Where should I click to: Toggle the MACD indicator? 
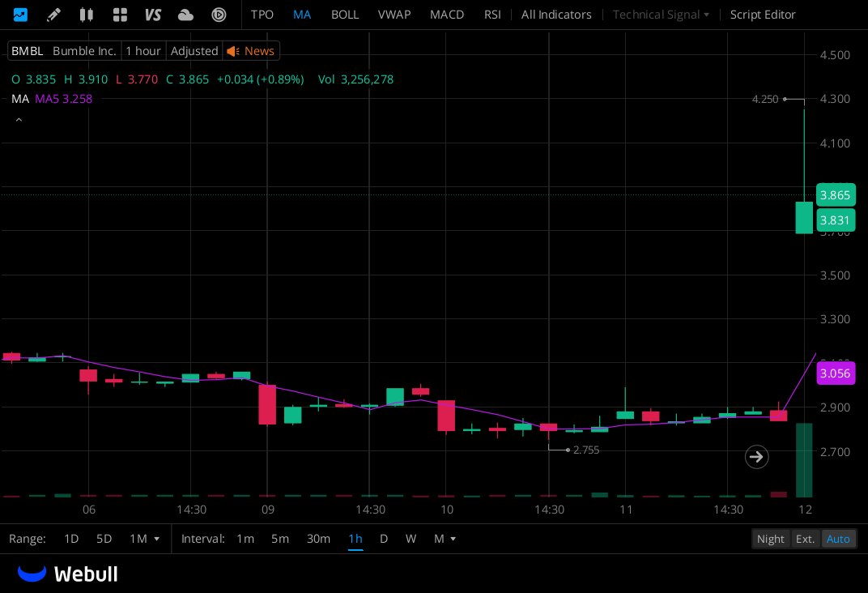[x=447, y=15]
